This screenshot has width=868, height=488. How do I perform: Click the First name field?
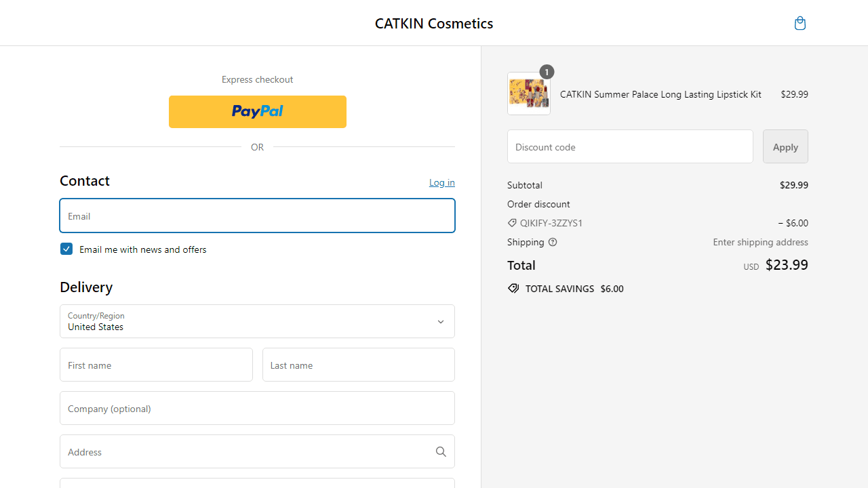point(156,365)
